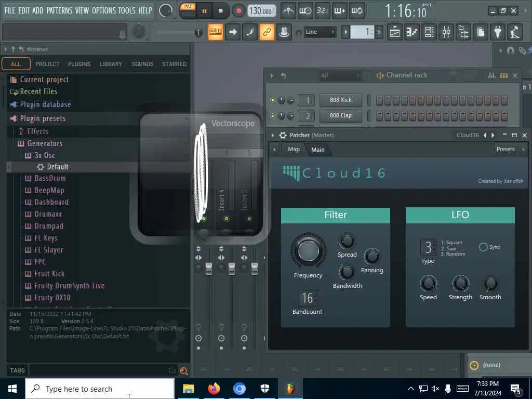Mute the 808 Kick channel LED
The width and height of the screenshot is (532, 399).
(272, 100)
